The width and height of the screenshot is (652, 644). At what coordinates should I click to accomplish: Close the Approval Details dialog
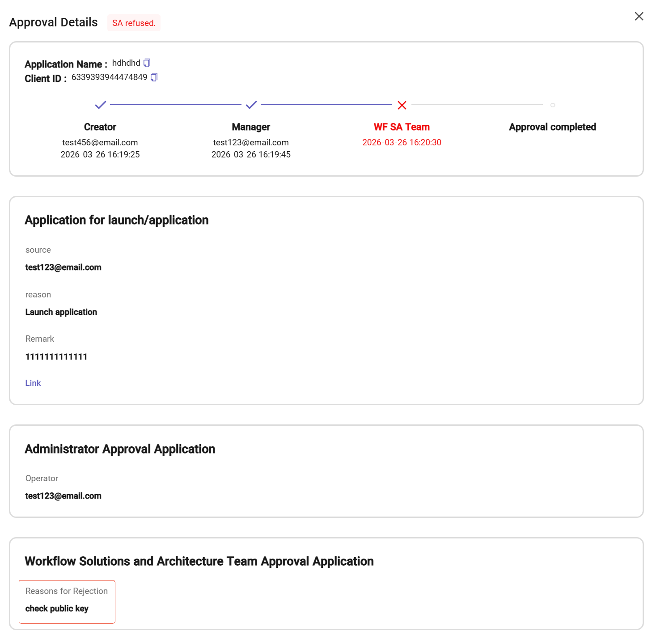tap(639, 17)
